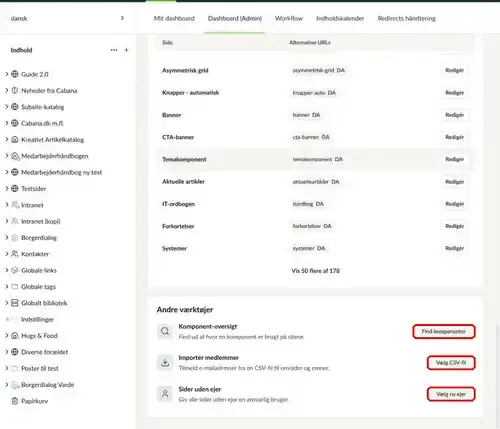Click the people icon beside Intranet
Image resolution: width=500 pixels, height=429 pixels.
[x=15, y=205]
